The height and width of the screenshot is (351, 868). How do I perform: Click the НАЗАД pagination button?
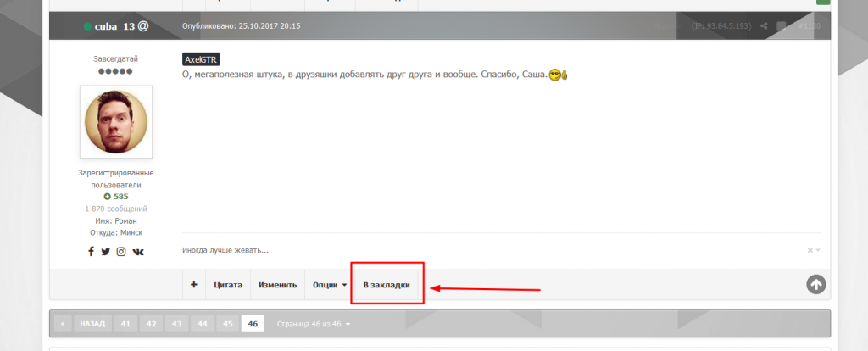pyautogui.click(x=92, y=324)
